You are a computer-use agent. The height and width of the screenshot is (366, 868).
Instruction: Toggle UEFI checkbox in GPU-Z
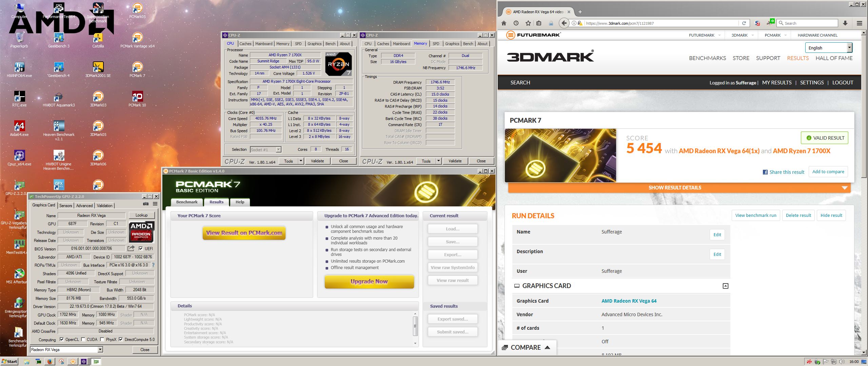(x=141, y=248)
